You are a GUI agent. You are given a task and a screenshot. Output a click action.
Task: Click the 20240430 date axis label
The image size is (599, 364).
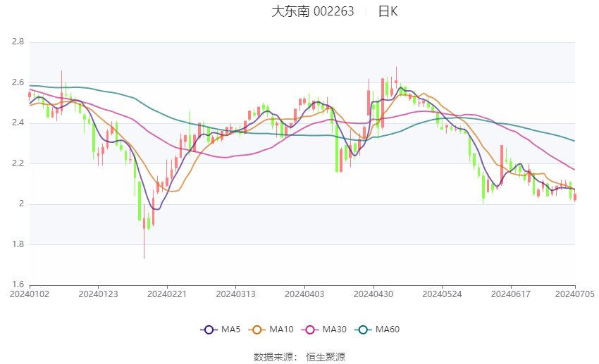(x=373, y=294)
